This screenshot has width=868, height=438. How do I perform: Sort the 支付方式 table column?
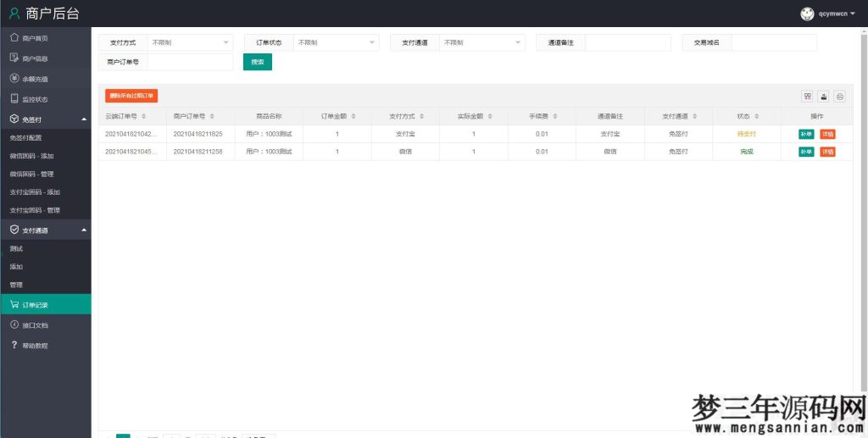(x=421, y=116)
